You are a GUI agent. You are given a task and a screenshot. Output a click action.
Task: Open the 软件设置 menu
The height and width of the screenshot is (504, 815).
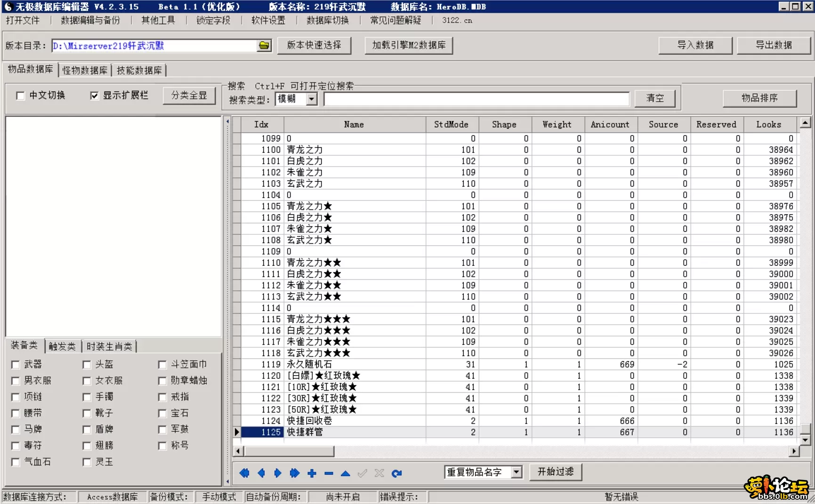pos(268,20)
